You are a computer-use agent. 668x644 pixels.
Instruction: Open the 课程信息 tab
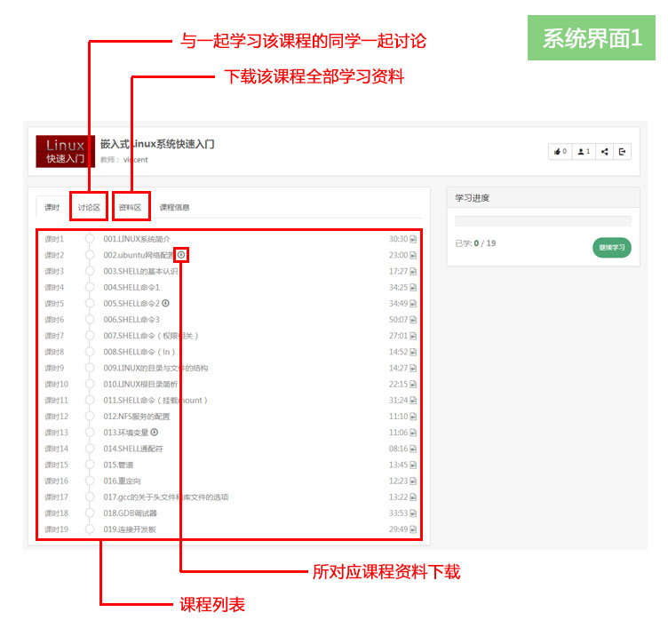(174, 208)
